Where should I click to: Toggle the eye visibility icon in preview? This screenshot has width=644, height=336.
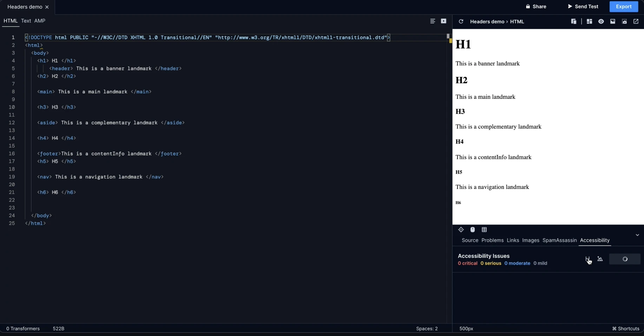click(601, 21)
